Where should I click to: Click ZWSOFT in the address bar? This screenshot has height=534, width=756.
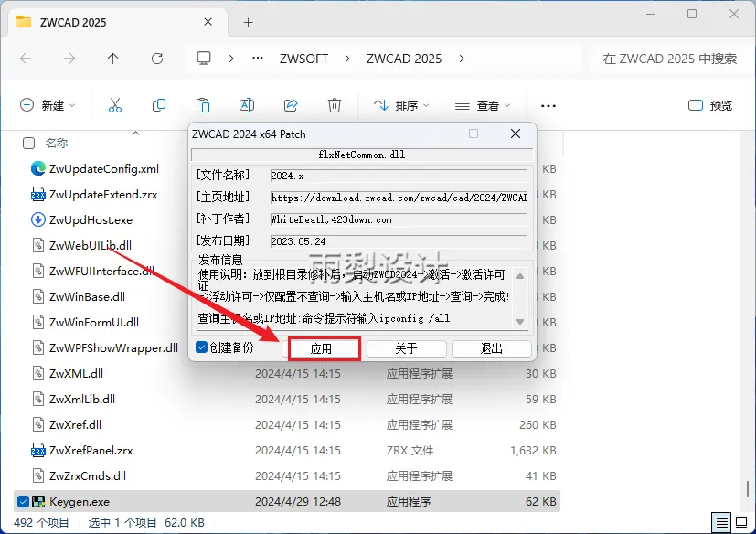[x=303, y=59]
